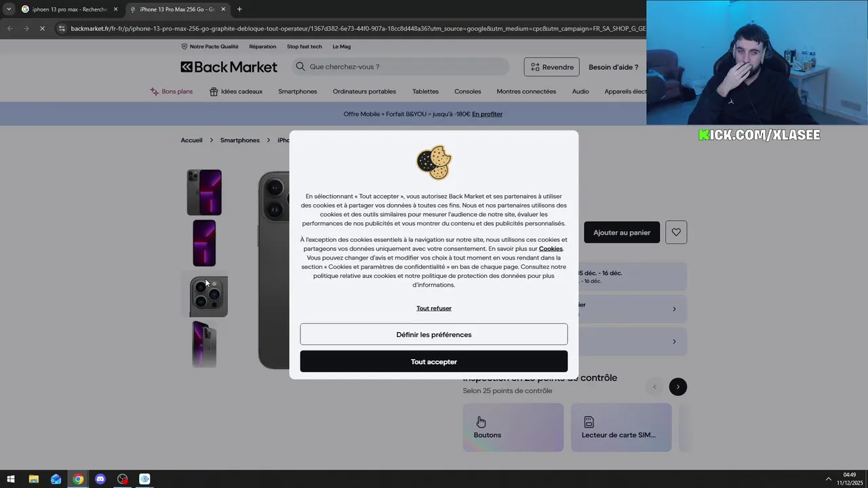Expand the row above the inspection heading
Image resolution: width=868 pixels, height=488 pixels.
tap(631, 342)
